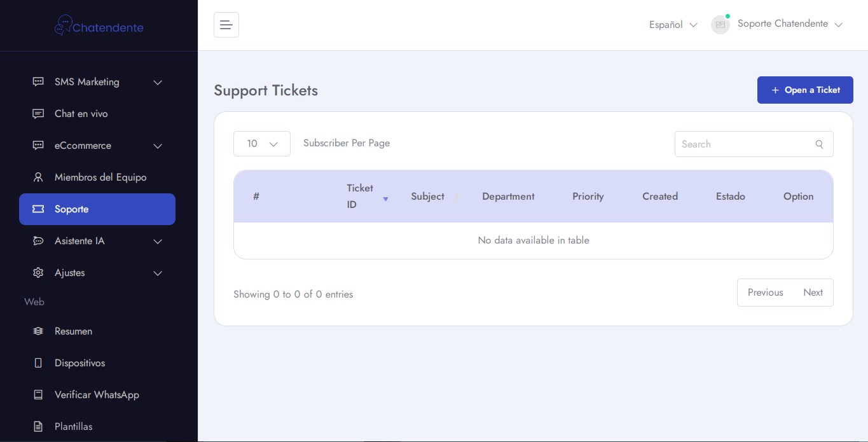Click the Chatendente logo
868x442 pixels.
coord(99,26)
